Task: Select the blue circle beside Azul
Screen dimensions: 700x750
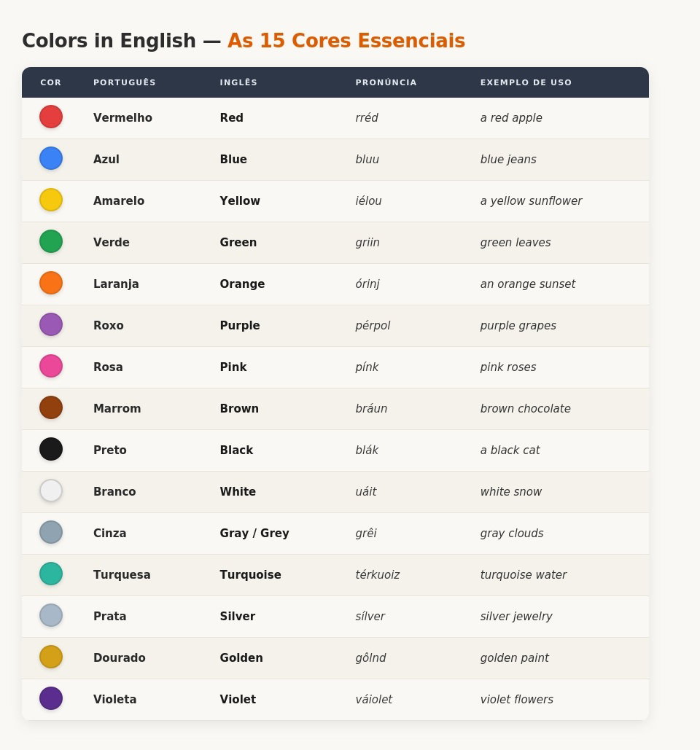Action: (x=51, y=158)
